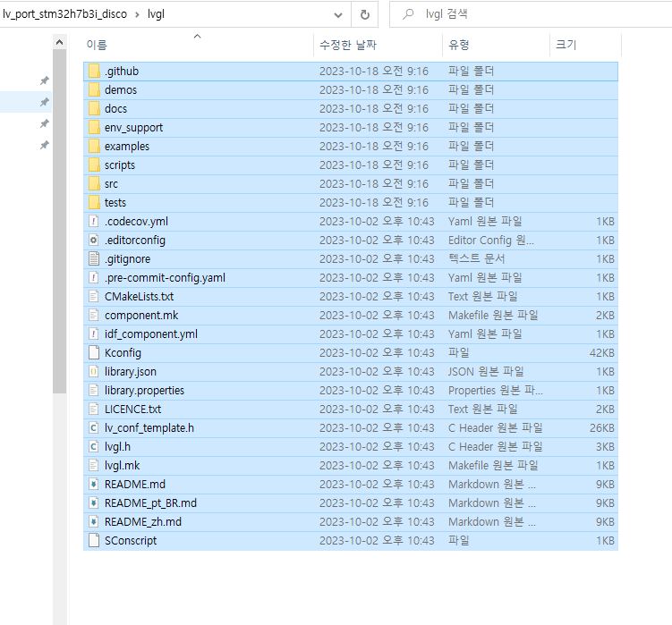Click the date cell of src folder
This screenshot has height=625, width=672.
[374, 184]
